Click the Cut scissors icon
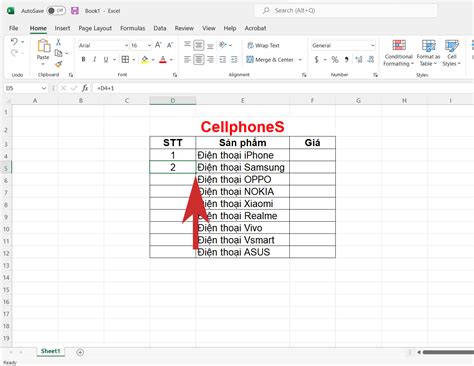474x366 pixels. click(58, 42)
